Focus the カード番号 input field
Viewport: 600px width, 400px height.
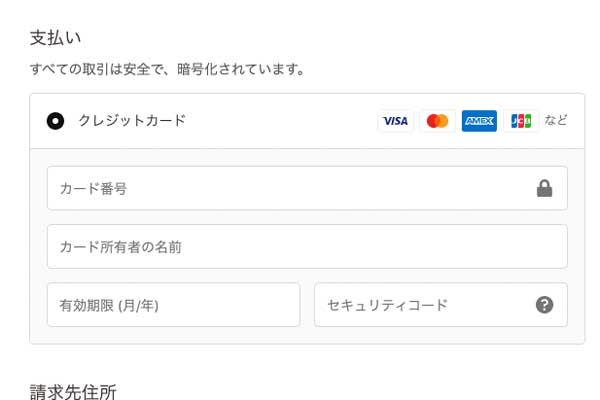[280, 188]
